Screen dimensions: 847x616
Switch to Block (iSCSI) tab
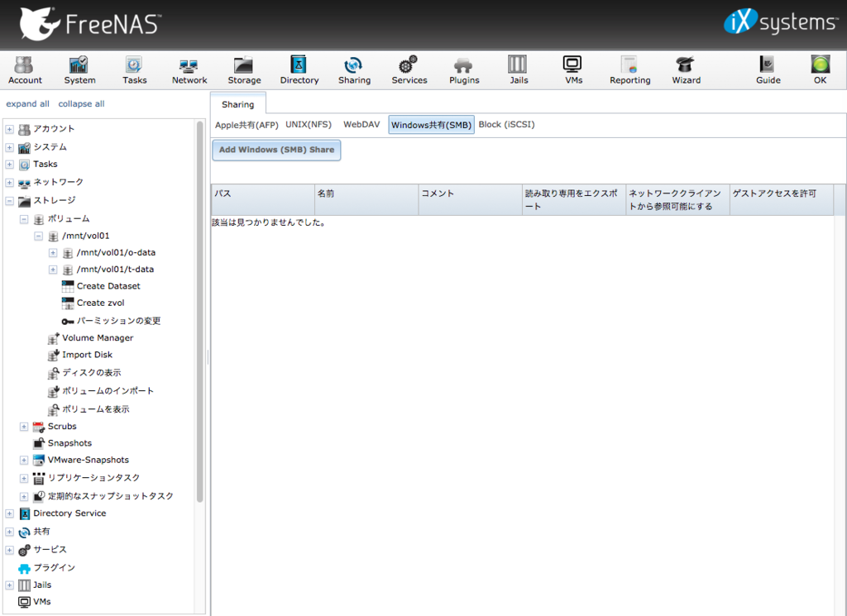(x=507, y=124)
